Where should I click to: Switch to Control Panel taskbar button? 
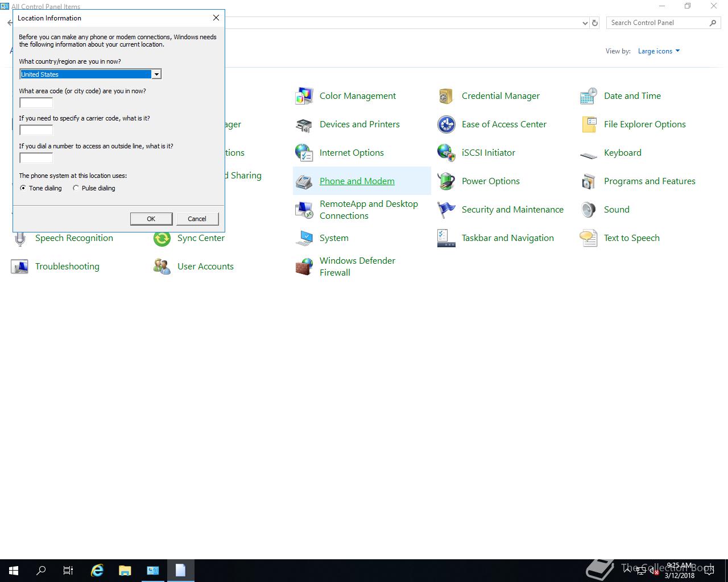coord(153,571)
